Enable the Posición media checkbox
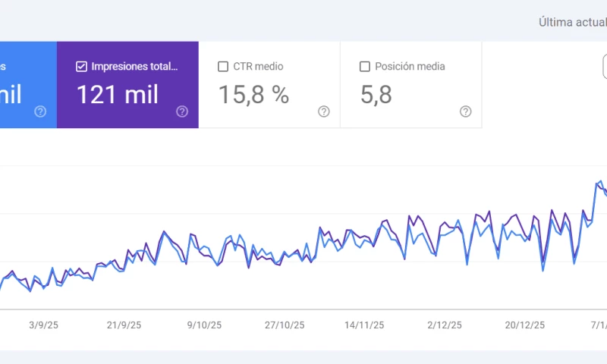This screenshot has width=607, height=364. point(365,67)
